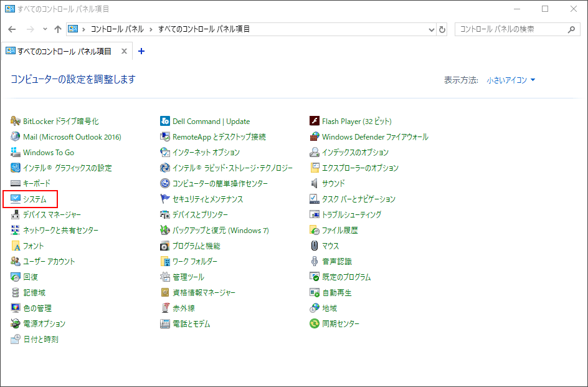588x387 pixels.
Task: Open the ファイル履歴 link
Action: (339, 230)
